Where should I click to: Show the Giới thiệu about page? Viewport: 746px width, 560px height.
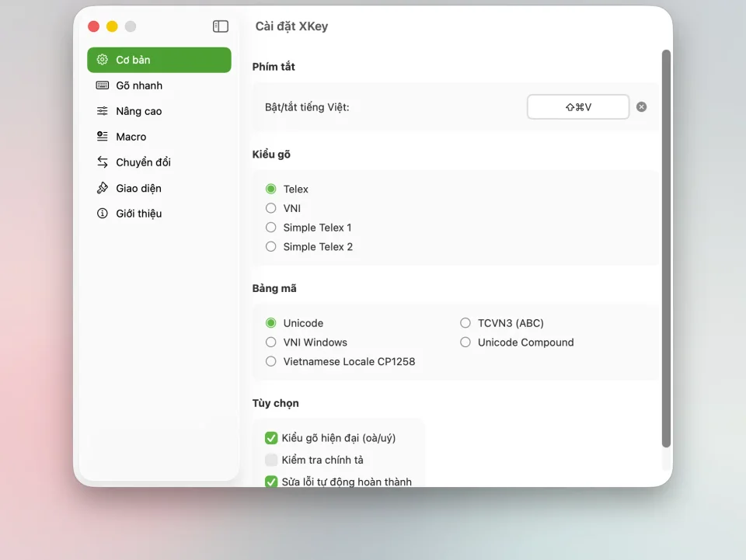click(159, 214)
